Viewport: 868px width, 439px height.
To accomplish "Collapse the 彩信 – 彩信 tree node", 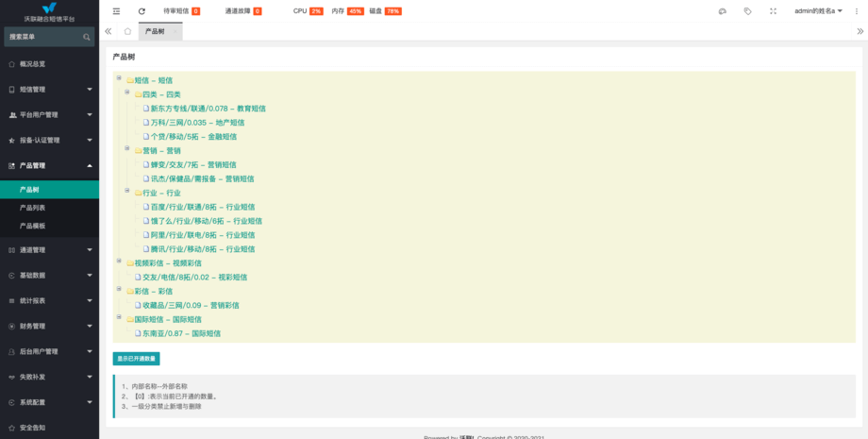I will (x=119, y=289).
